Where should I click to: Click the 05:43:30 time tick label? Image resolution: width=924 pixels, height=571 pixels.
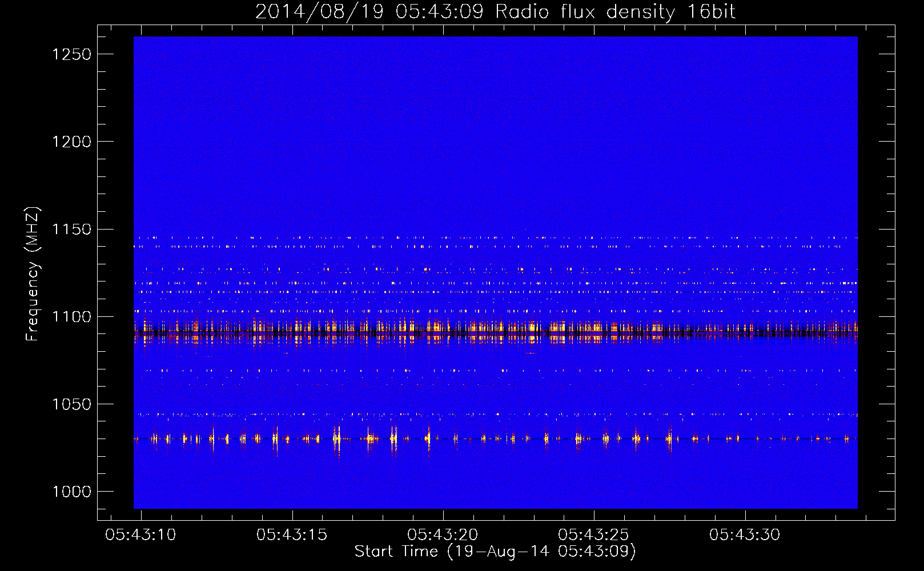tap(745, 535)
